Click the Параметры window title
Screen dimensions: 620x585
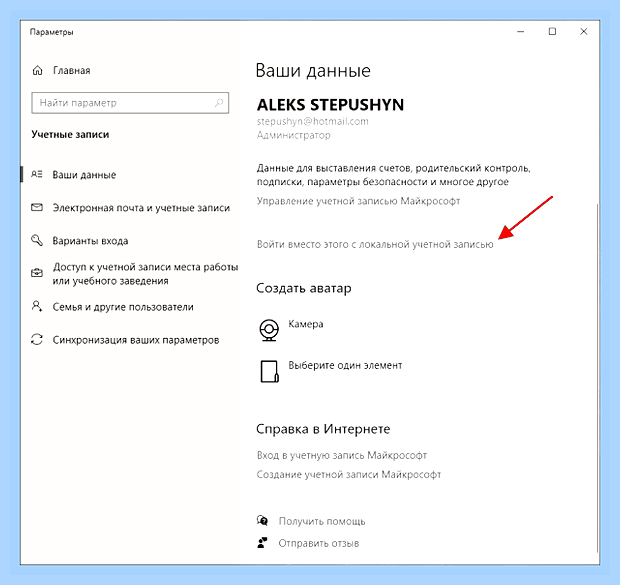click(51, 32)
